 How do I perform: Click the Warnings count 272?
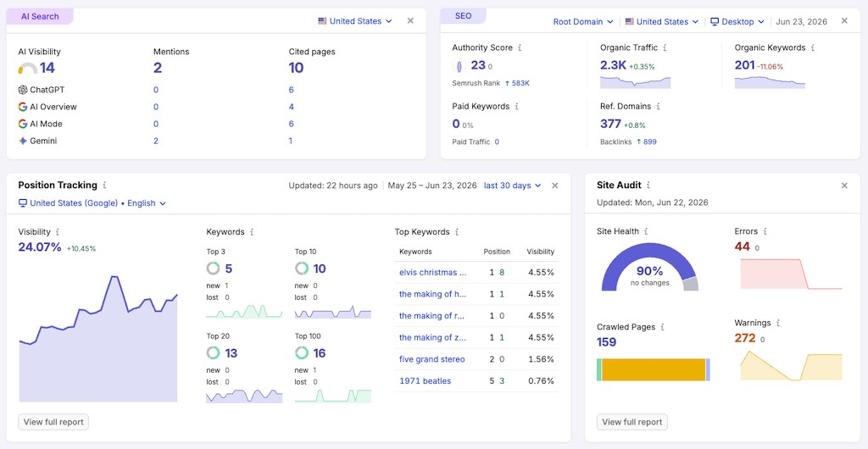click(745, 338)
